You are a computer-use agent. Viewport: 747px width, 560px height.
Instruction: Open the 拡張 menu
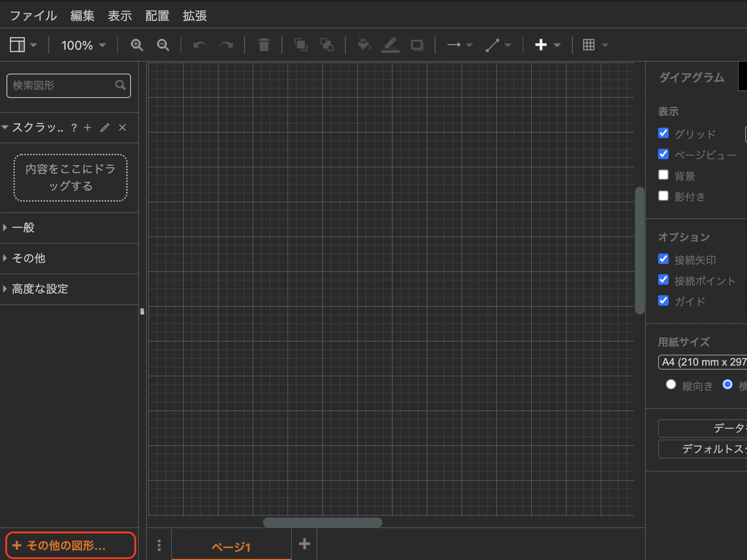[x=195, y=15]
